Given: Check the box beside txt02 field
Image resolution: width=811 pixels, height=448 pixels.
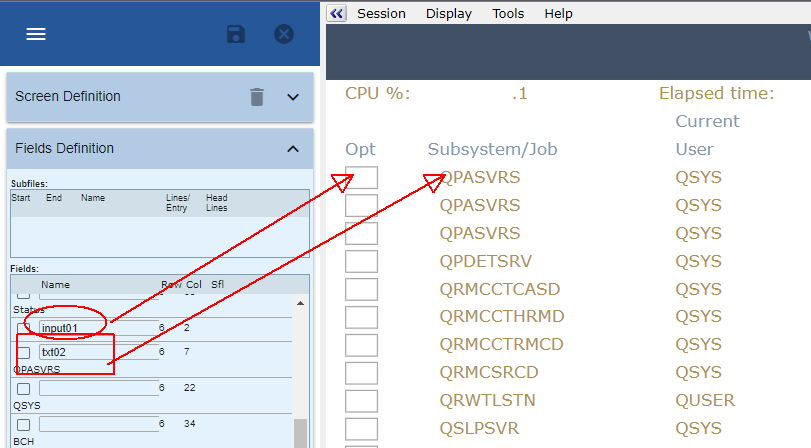Looking at the screenshot, I should 24,352.
